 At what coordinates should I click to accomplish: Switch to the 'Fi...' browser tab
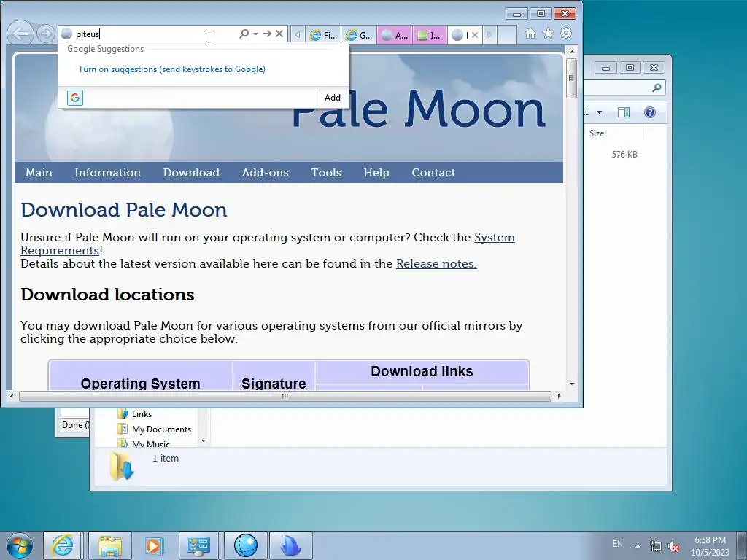(323, 35)
